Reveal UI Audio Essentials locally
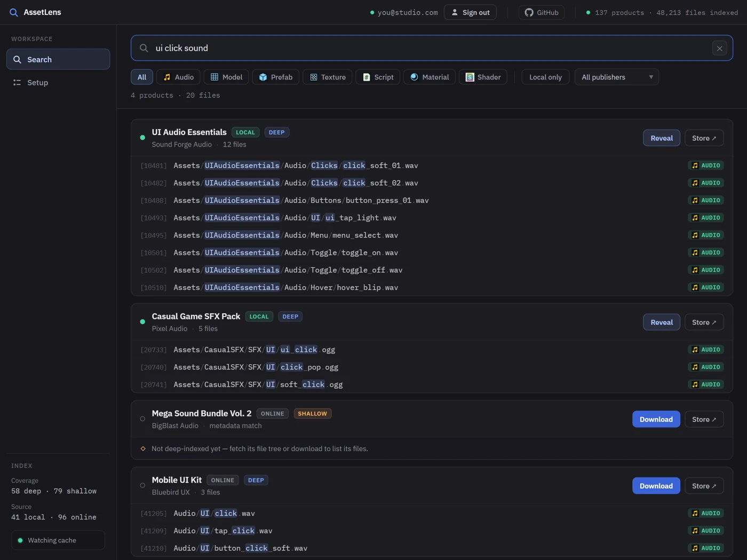747x560 pixels. (x=662, y=138)
